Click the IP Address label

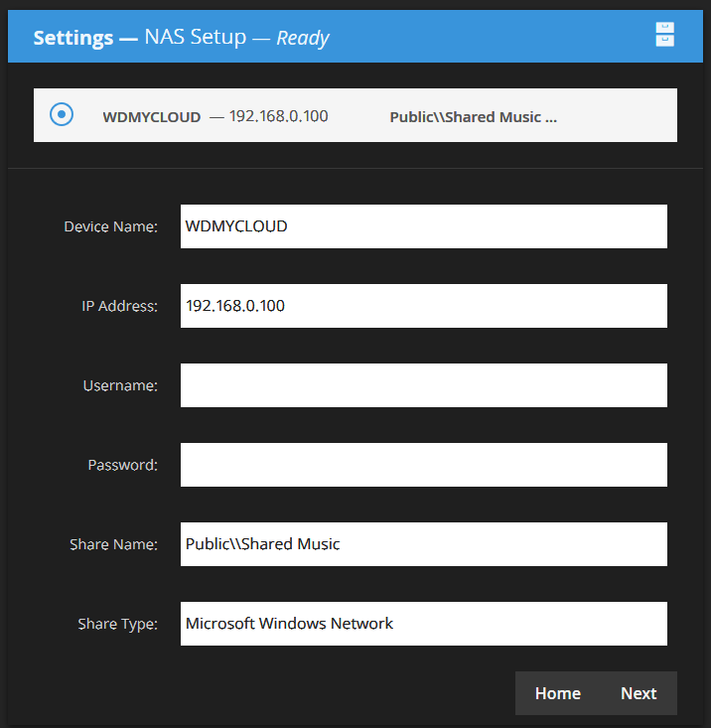[x=119, y=306]
